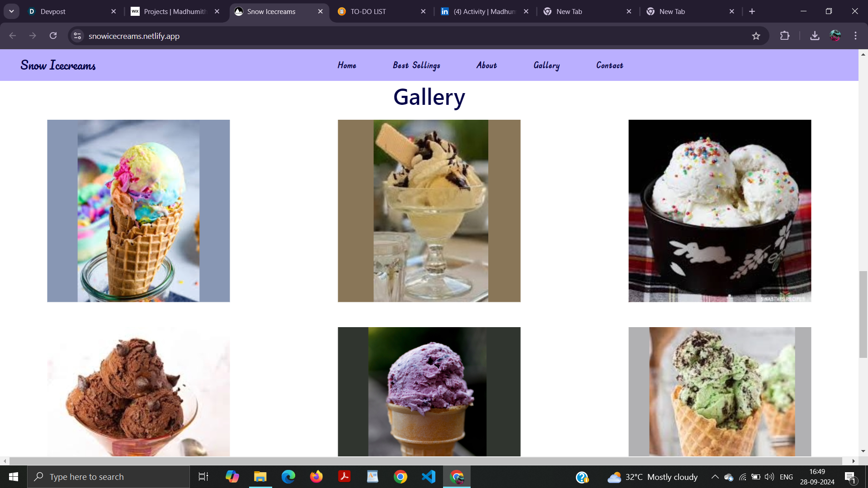Open Visual Studio Code from taskbar

tap(428, 477)
